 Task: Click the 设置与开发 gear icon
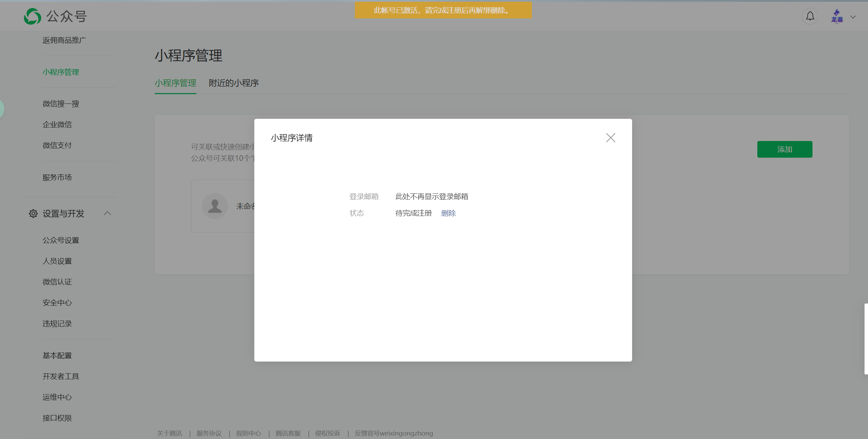point(33,214)
